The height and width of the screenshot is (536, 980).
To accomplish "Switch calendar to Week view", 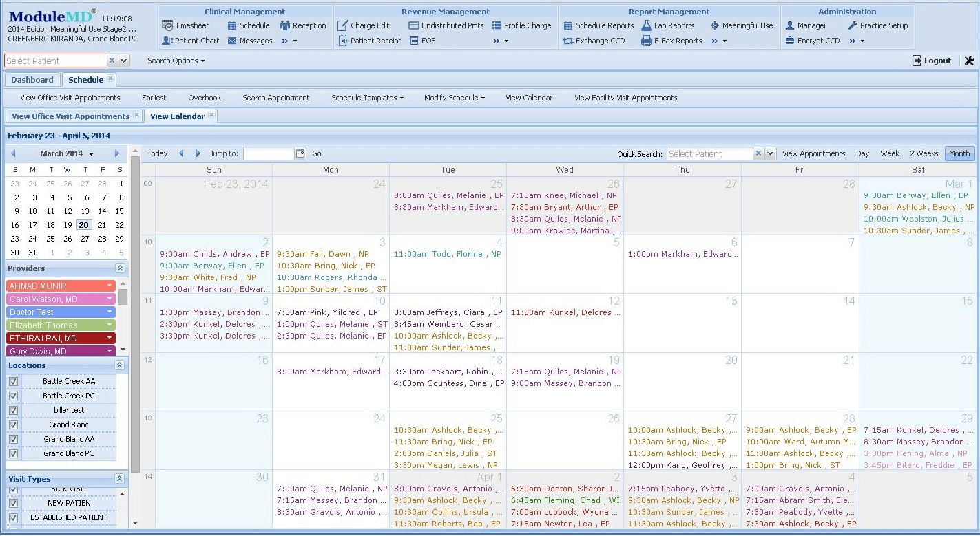I will (x=889, y=153).
